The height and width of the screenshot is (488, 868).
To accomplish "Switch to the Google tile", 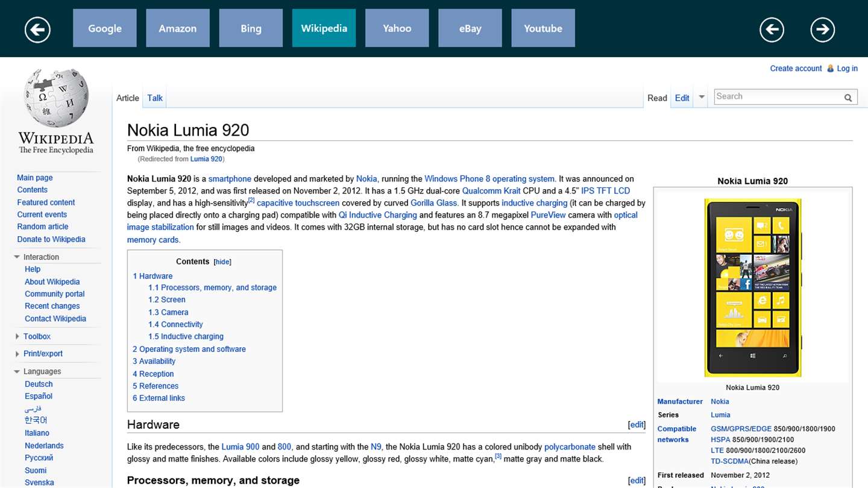I will [105, 28].
